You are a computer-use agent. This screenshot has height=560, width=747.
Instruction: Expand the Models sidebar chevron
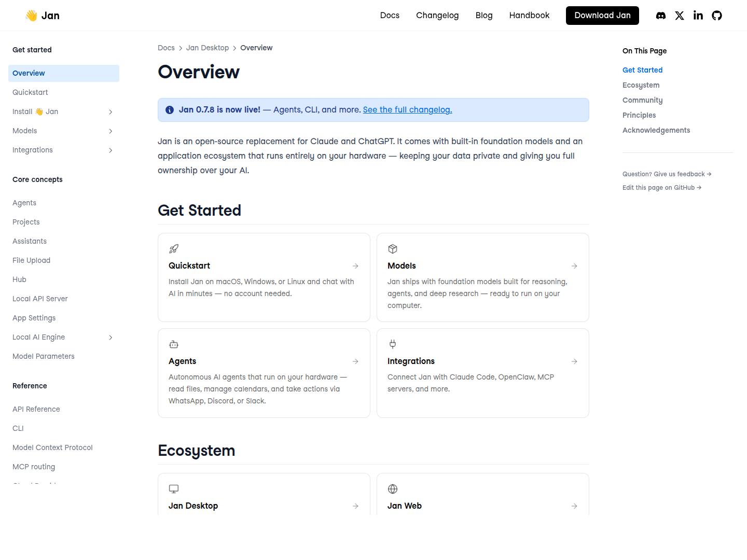tap(110, 131)
